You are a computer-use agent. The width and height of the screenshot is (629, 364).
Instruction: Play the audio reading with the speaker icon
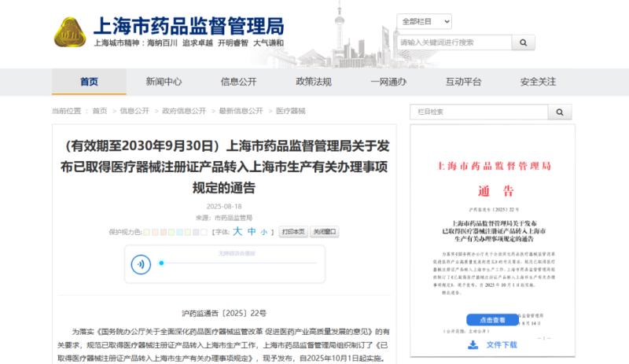[x=141, y=263]
